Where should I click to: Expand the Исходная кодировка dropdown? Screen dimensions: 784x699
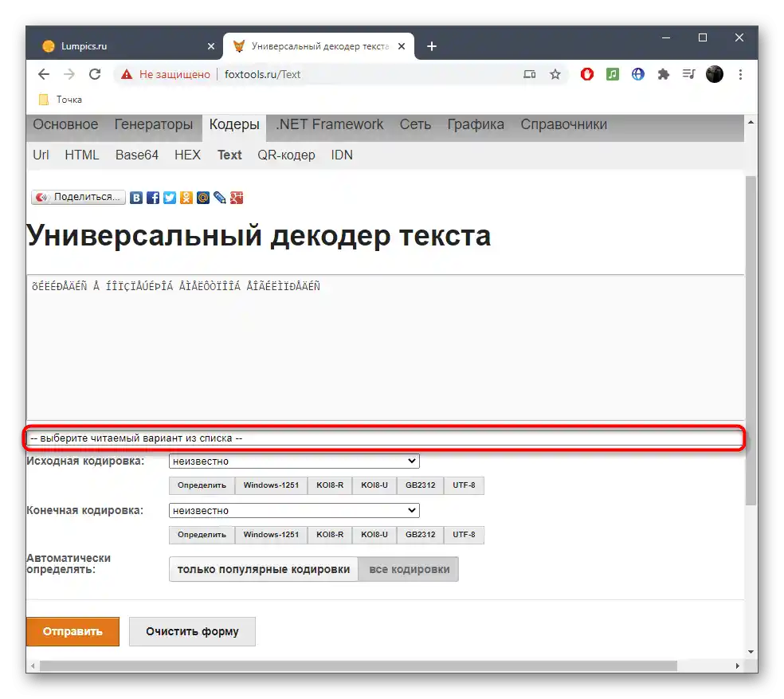pos(294,461)
